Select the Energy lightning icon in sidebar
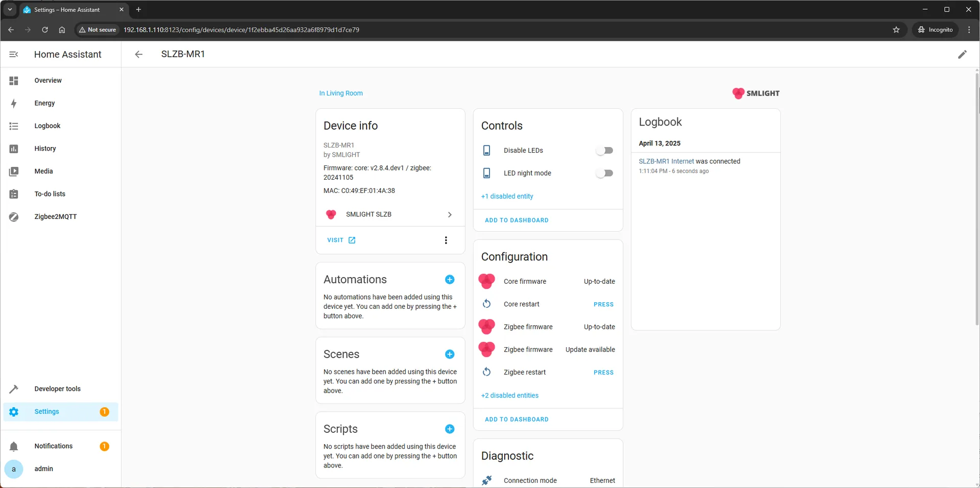The image size is (980, 488). 14,103
